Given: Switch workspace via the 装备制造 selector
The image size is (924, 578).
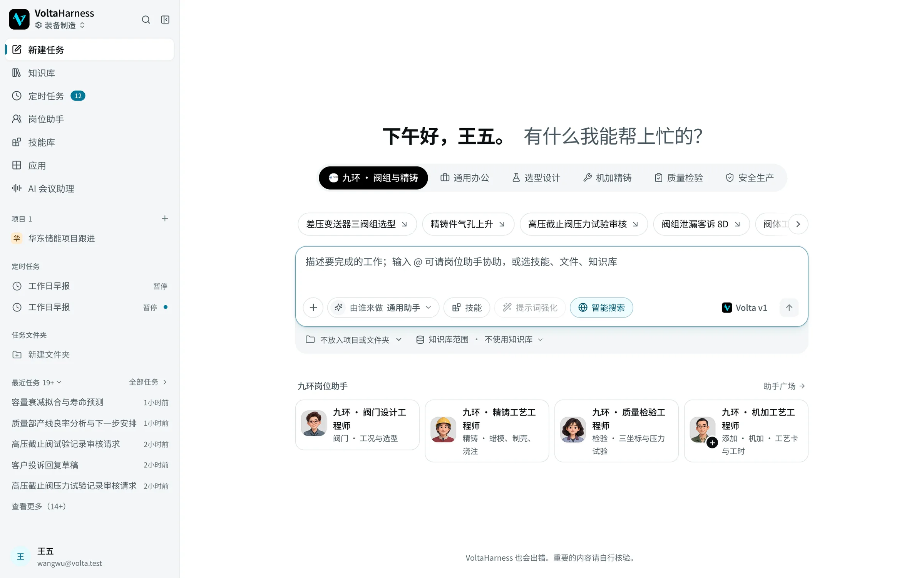Looking at the screenshot, I should 60,25.
